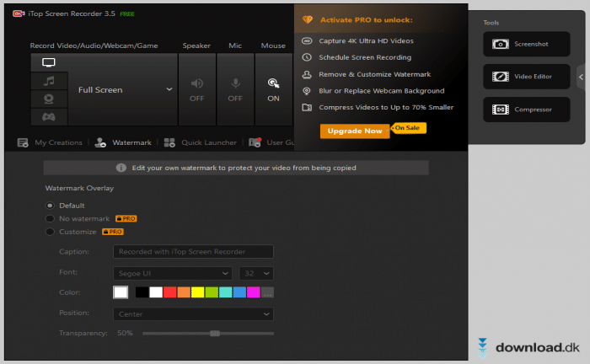This screenshot has width=590, height=364.
Task: Pick the lime green color swatch
Action: point(212,292)
